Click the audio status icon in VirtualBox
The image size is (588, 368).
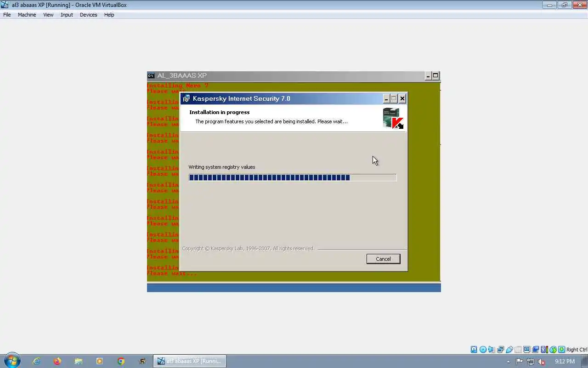pyautogui.click(x=491, y=350)
